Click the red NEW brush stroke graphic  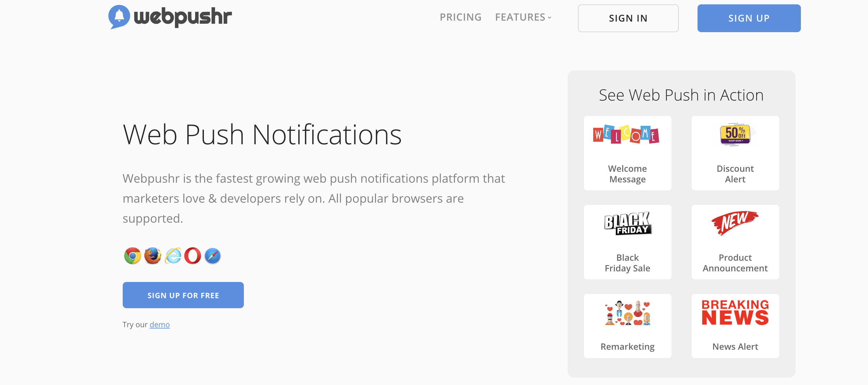pyautogui.click(x=735, y=223)
